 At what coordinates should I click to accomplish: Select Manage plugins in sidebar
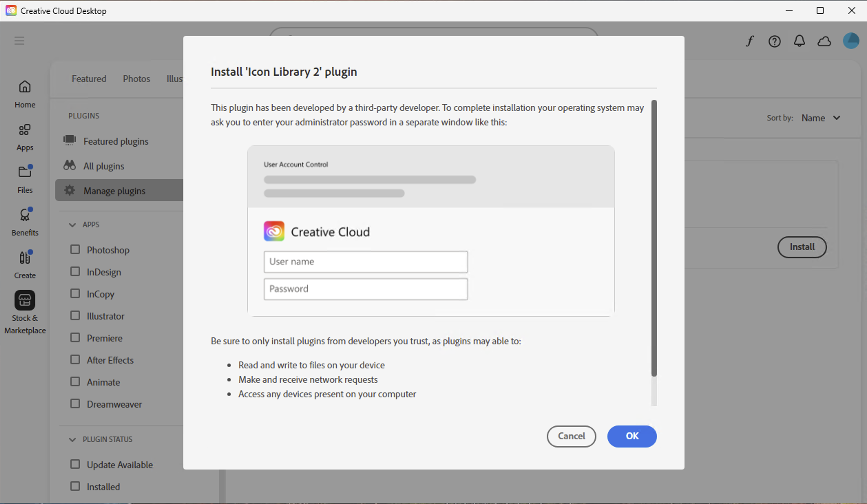(x=119, y=190)
